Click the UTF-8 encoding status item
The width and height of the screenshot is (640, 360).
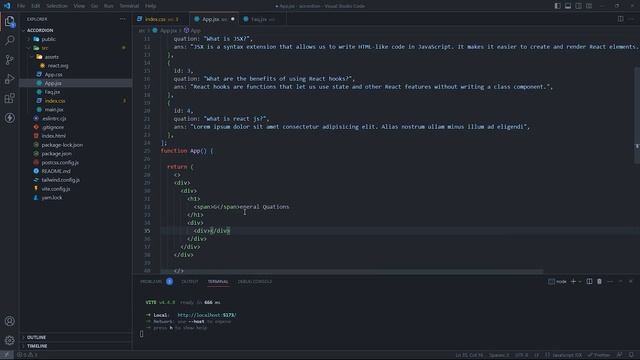pyautogui.click(x=521, y=355)
